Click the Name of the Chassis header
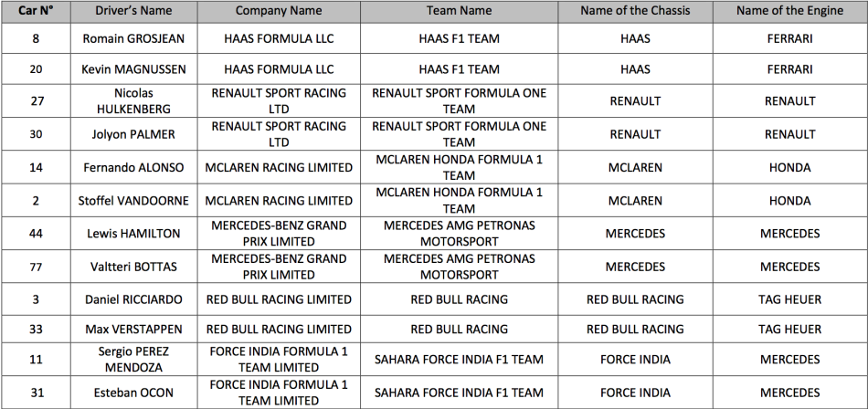The height and width of the screenshot is (409, 868). tap(635, 11)
